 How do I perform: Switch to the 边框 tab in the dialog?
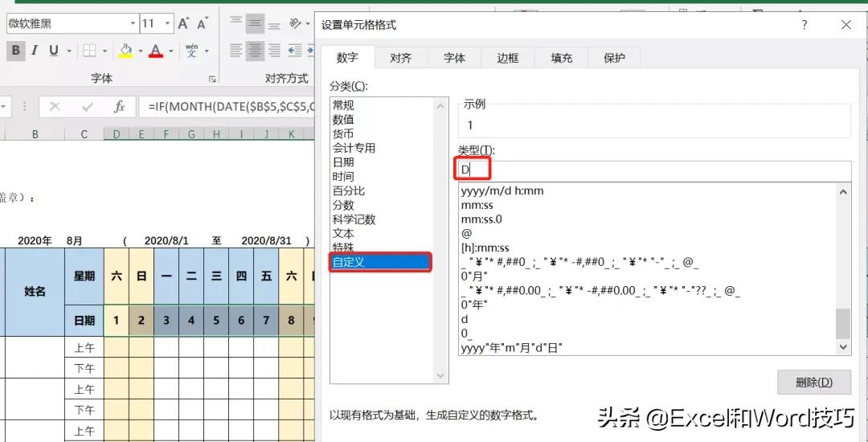508,58
